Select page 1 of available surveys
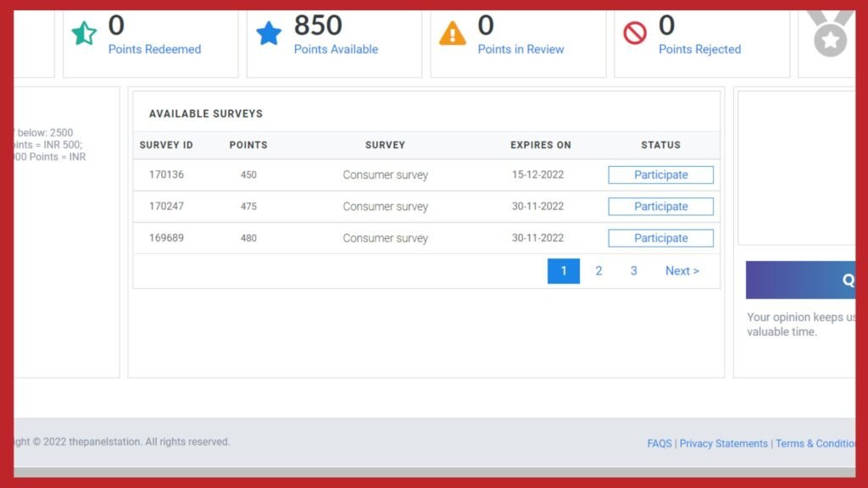This screenshot has width=868, height=488. point(564,271)
